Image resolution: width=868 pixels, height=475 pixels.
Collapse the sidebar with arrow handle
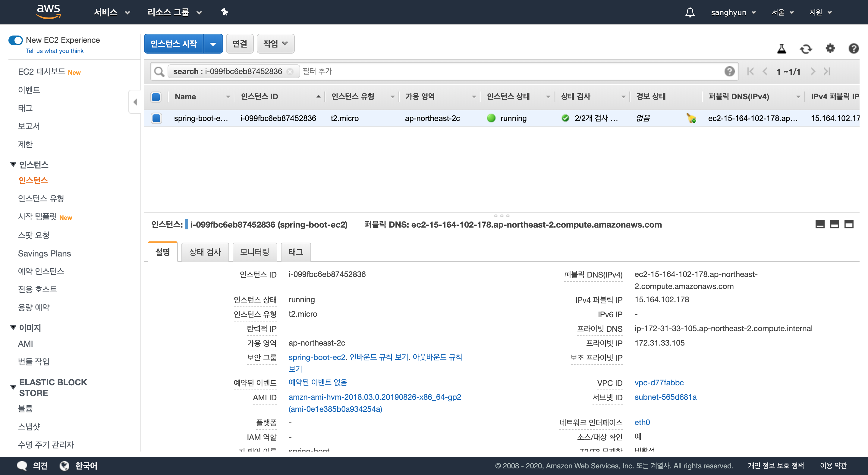[135, 102]
